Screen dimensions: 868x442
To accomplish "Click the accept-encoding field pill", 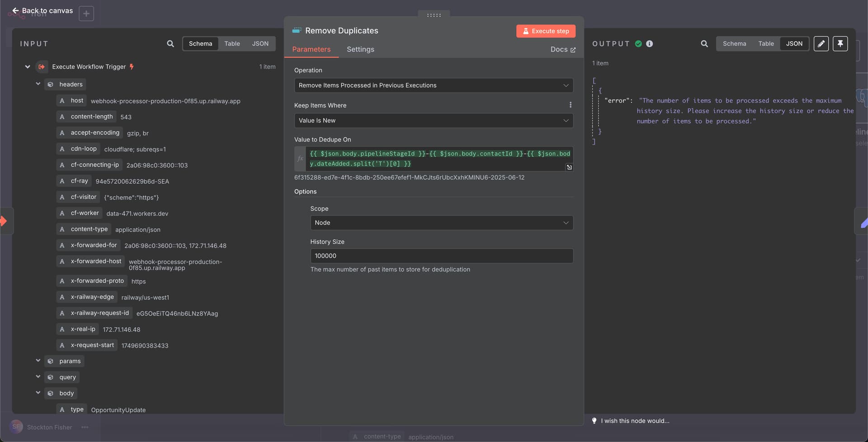I will tap(90, 133).
